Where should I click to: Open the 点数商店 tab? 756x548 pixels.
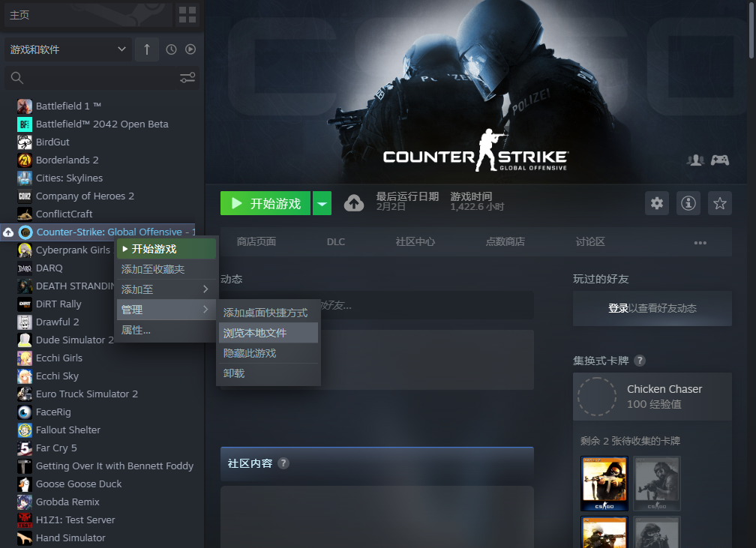pyautogui.click(x=505, y=241)
